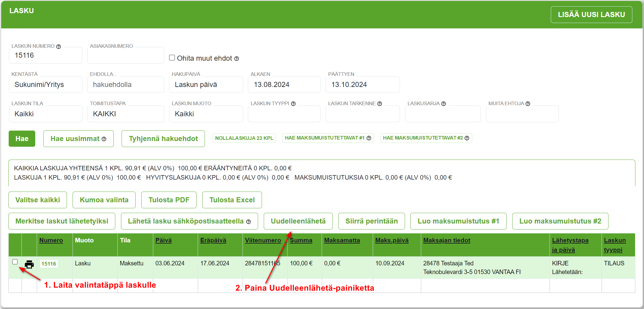
Task: Click help icon in Hae maksumuistutettavat #1
Action: click(x=369, y=138)
